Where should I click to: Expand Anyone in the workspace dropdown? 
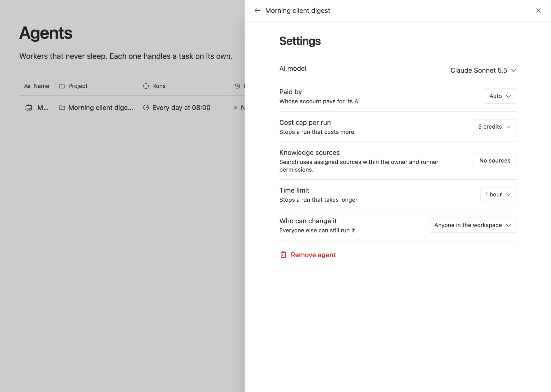(473, 225)
